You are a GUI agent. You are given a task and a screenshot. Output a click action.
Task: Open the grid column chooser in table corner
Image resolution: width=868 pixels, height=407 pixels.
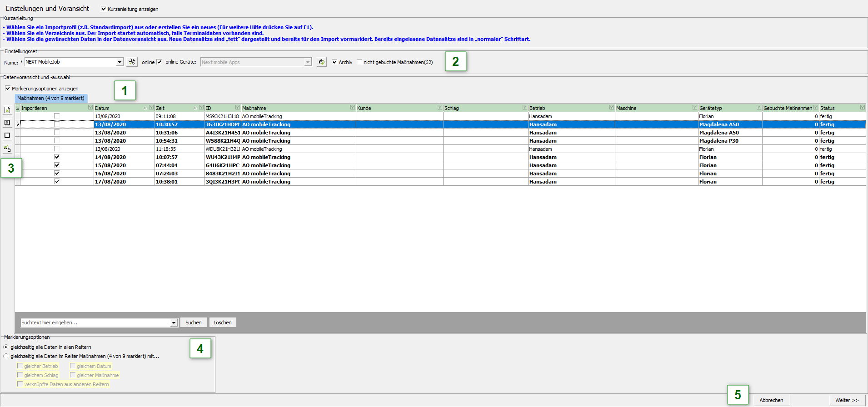[x=18, y=108]
